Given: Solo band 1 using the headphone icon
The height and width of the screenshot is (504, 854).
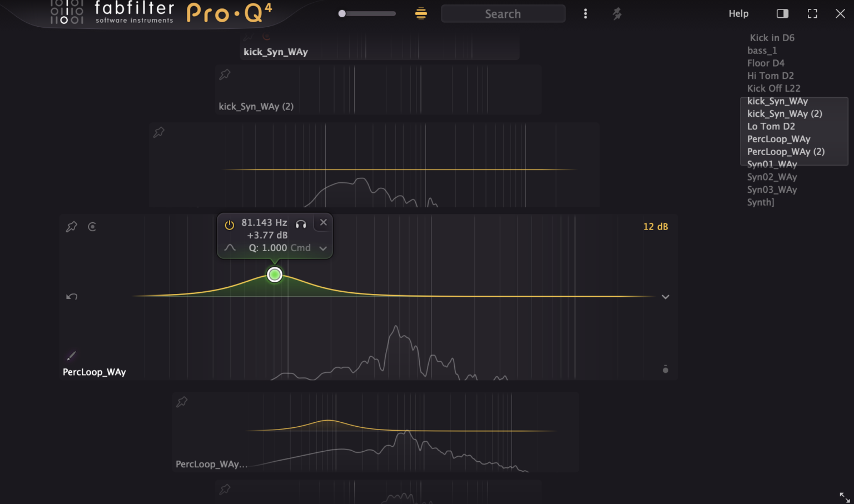Looking at the screenshot, I should [x=301, y=223].
